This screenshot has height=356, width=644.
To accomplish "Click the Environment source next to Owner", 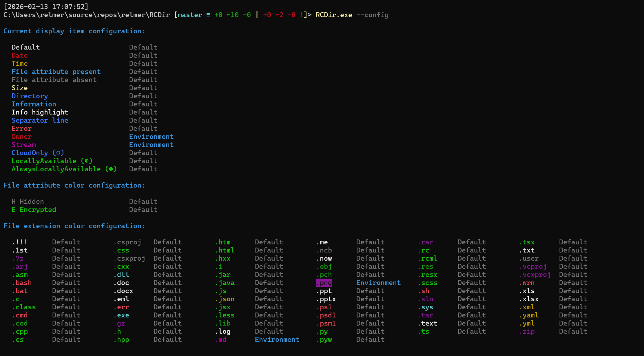I will [x=151, y=137].
